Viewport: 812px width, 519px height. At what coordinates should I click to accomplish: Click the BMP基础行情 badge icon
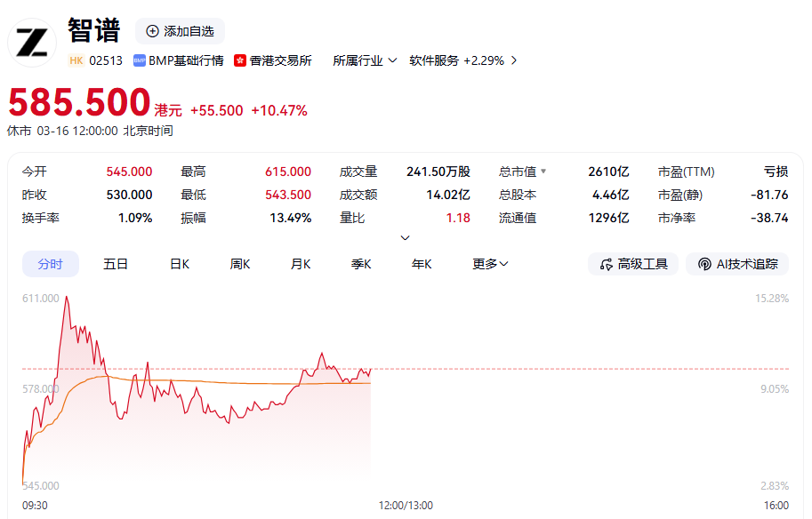click(140, 60)
